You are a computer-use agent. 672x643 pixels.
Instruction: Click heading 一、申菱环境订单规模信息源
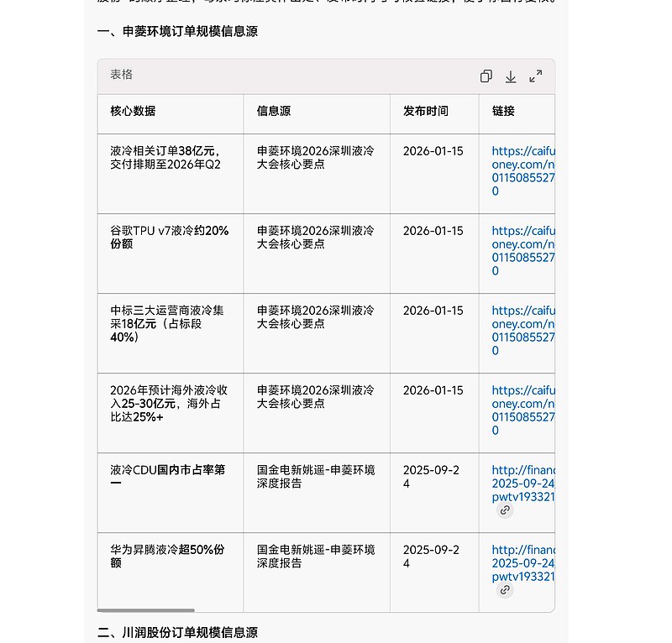(177, 31)
